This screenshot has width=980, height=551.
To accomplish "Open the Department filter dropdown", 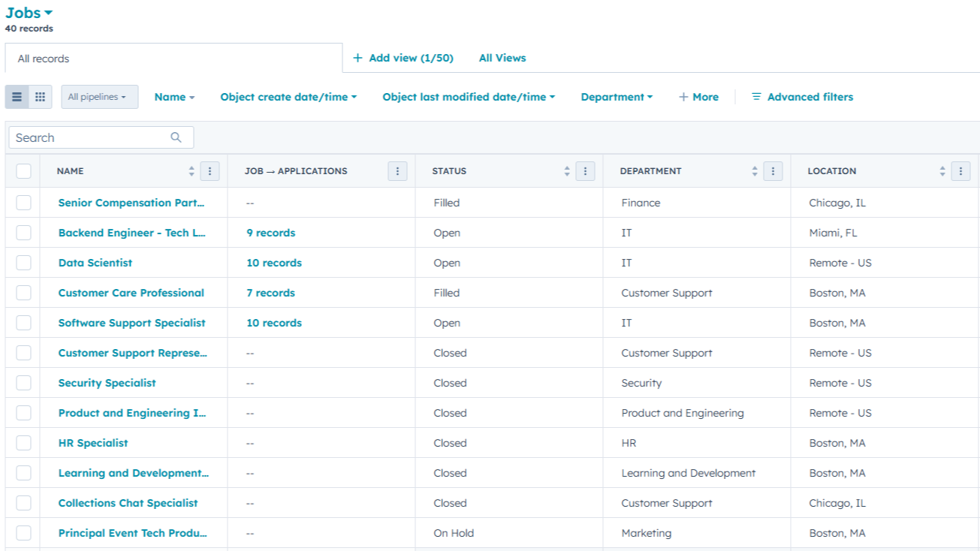I will [x=616, y=97].
